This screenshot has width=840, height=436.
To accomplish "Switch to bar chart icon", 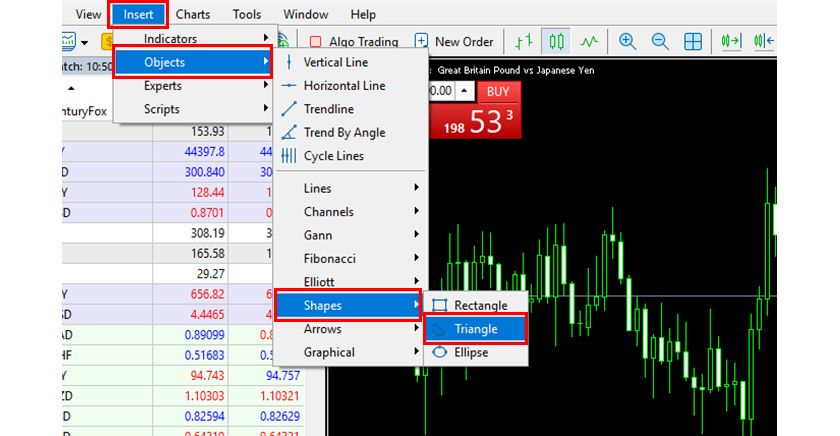I will (x=524, y=42).
